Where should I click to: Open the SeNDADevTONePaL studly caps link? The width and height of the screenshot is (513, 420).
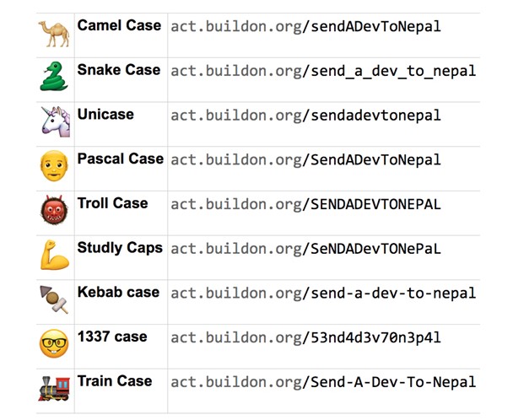tap(305, 249)
